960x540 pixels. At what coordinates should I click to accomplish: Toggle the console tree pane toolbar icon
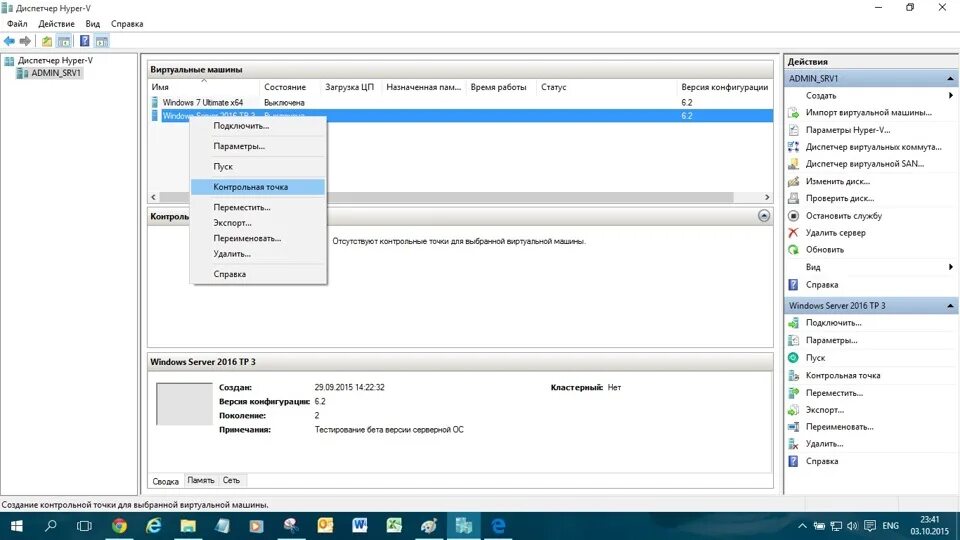tap(64, 41)
